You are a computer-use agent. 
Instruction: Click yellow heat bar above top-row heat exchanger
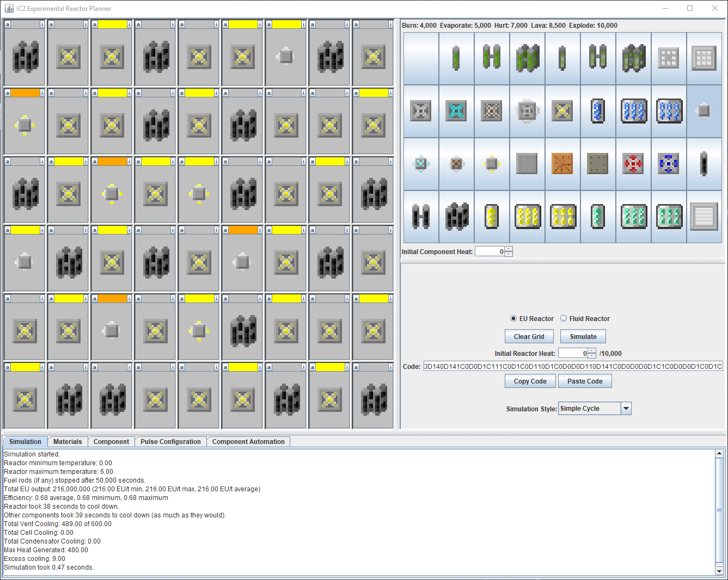(286, 24)
